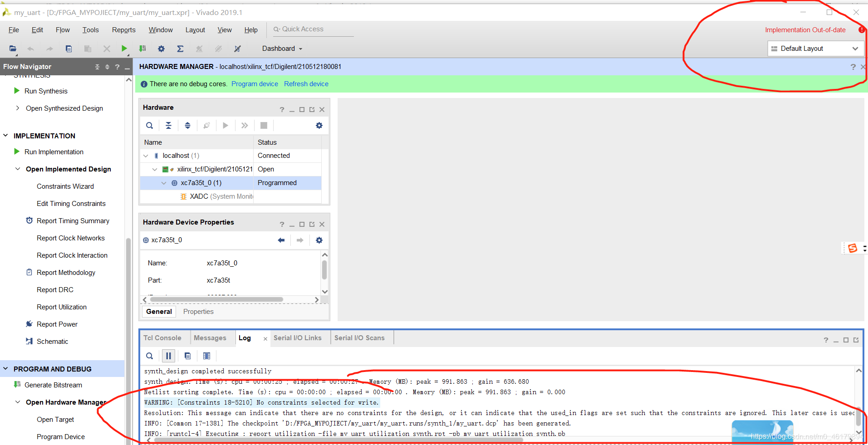Viewport: 868px width, 445px height.
Task: Click the settings gear on the main toolbar
Action: tap(161, 49)
